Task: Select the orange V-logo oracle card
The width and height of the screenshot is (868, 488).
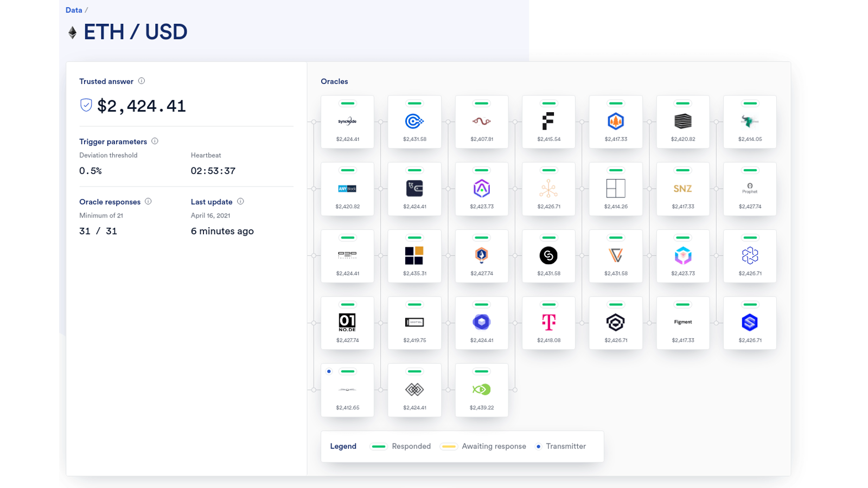Action: click(x=616, y=256)
